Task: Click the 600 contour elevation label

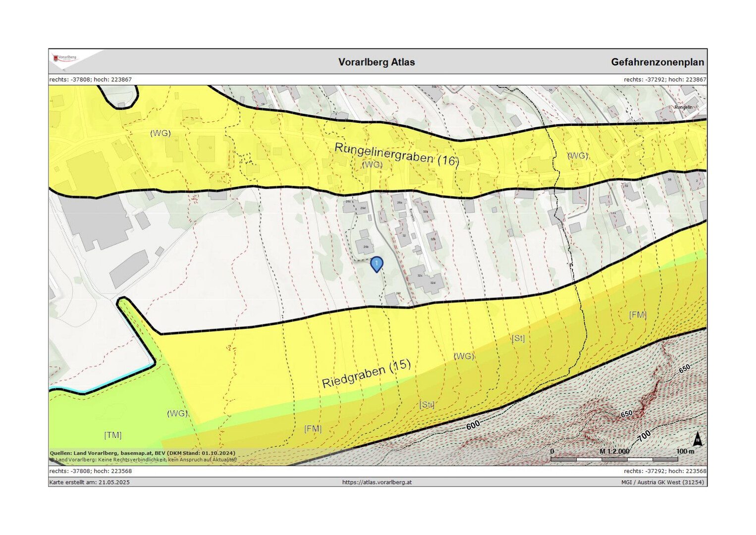Action: 473,425
